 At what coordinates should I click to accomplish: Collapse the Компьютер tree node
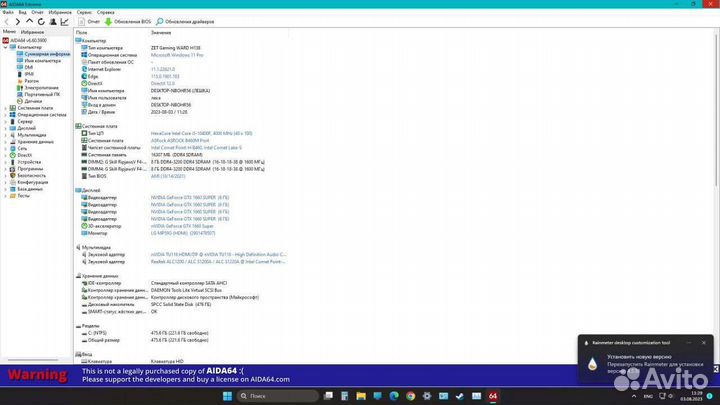click(x=6, y=47)
